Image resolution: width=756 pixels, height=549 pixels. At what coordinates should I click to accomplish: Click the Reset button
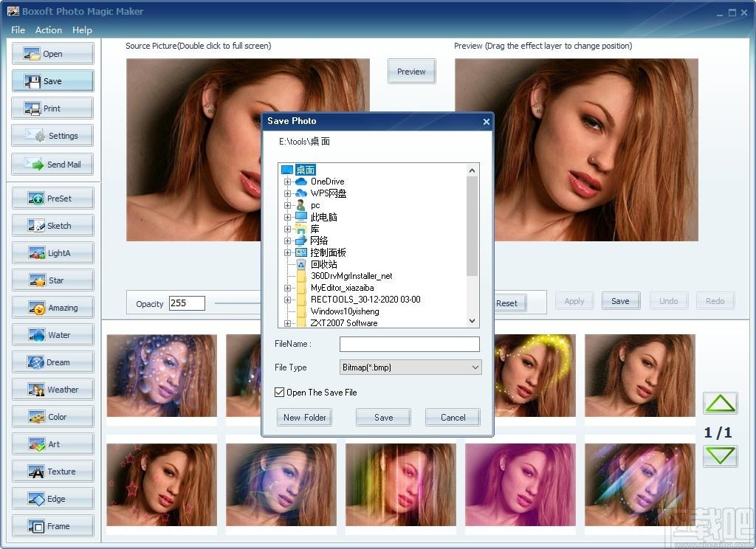pyautogui.click(x=509, y=303)
